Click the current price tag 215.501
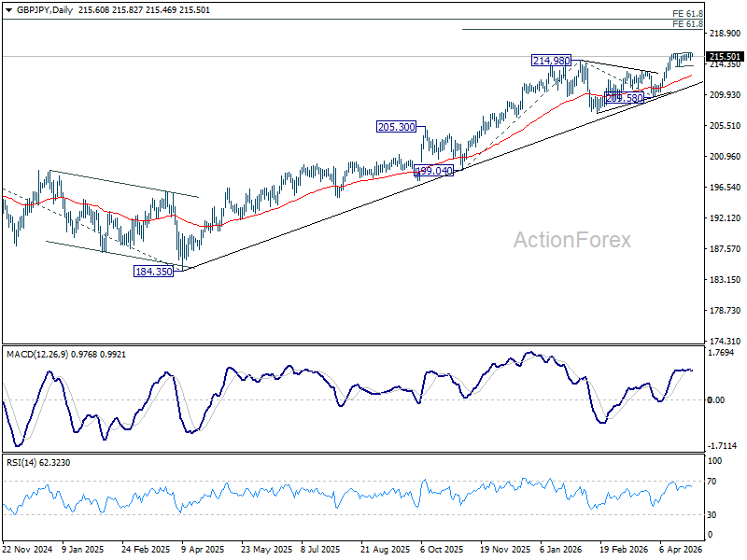 (725, 57)
